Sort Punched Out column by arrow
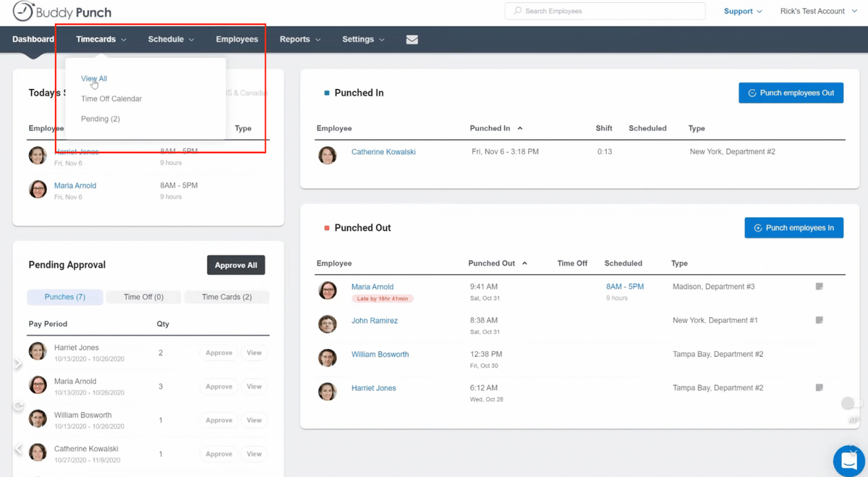868x477 pixels. (x=524, y=263)
